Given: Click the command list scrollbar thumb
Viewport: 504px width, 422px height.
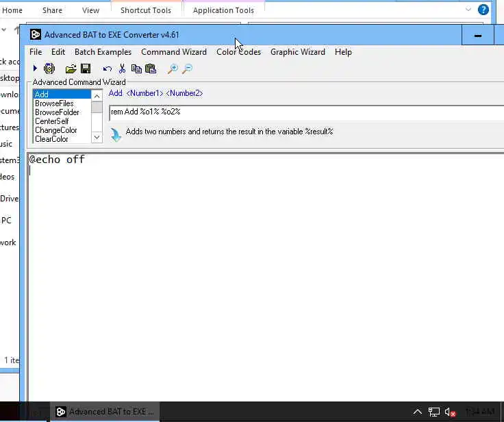Looking at the screenshot, I should point(97,107).
